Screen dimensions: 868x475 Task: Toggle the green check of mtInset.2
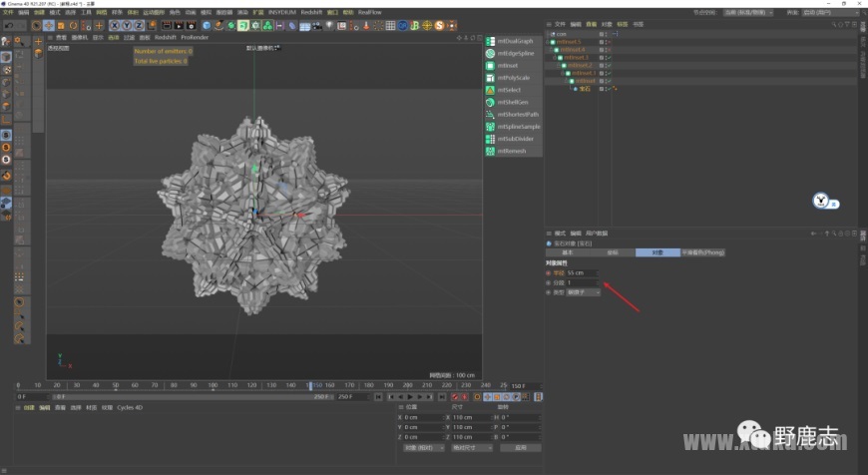[609, 65]
